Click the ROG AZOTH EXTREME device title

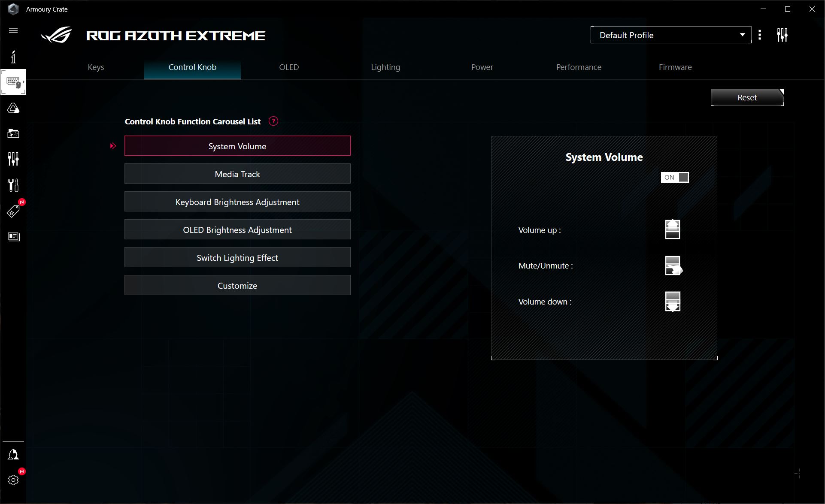(x=176, y=36)
